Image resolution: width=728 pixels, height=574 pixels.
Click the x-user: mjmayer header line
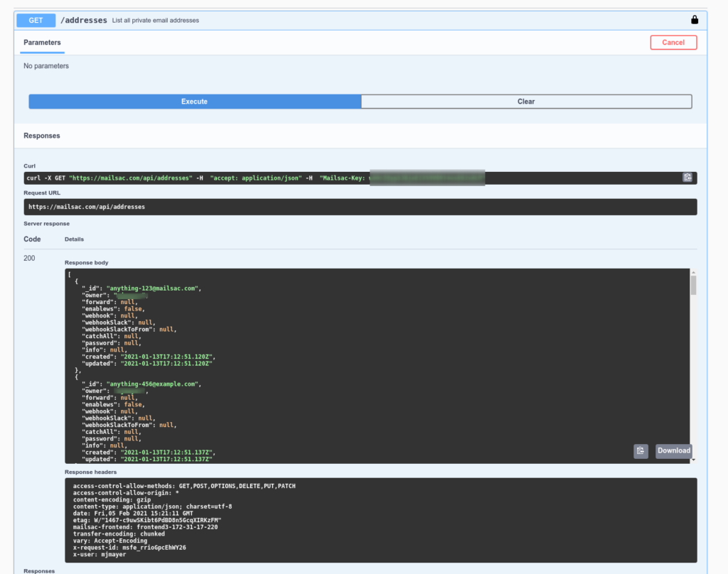tap(100, 555)
